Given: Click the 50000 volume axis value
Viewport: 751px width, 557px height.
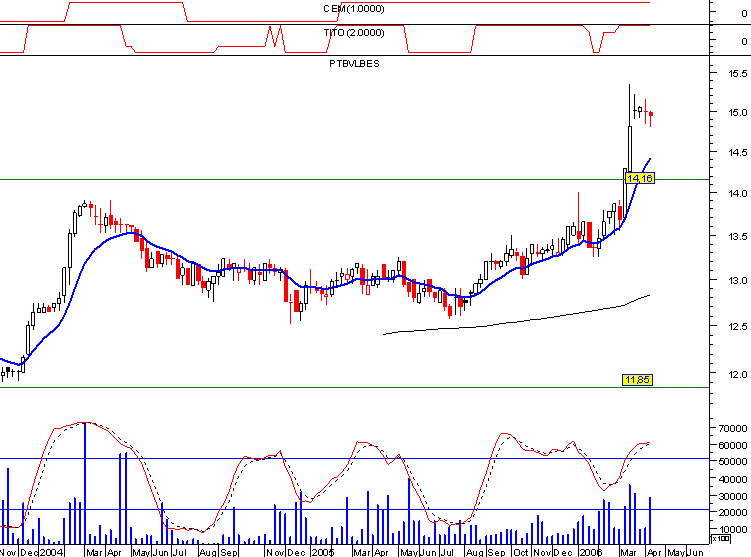Looking at the screenshot, I should [x=733, y=461].
